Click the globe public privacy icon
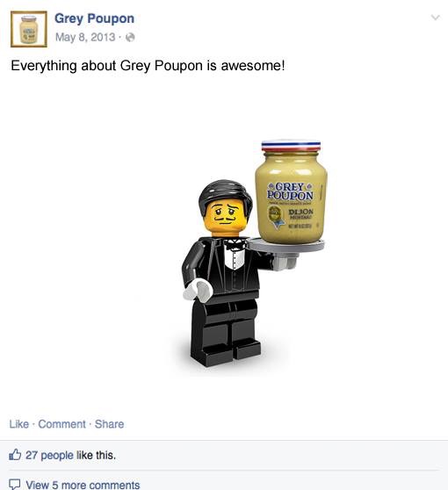 pyautogui.click(x=130, y=38)
